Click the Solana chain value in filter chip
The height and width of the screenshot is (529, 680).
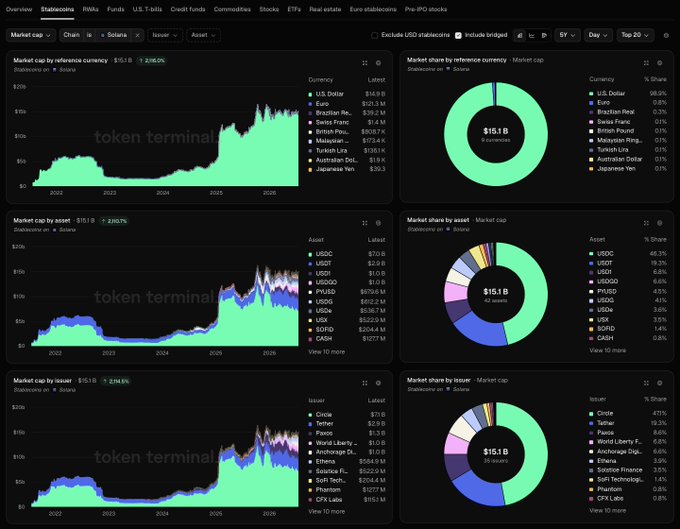click(114, 35)
